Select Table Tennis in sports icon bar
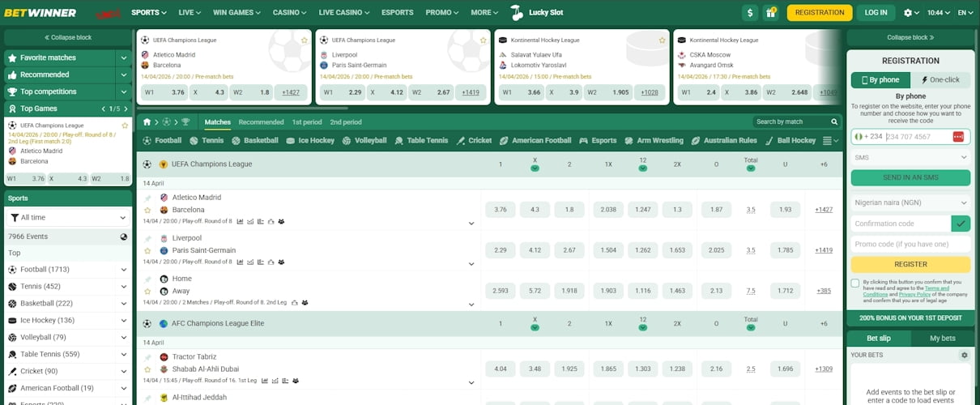980x405 pixels. 421,140
